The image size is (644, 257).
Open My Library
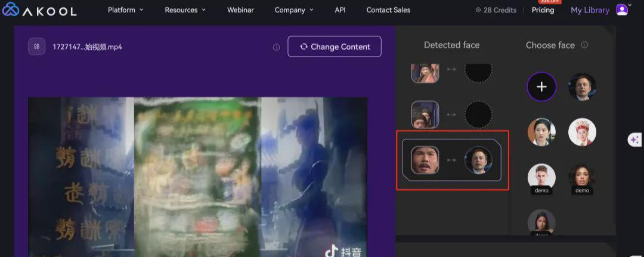[x=590, y=10]
